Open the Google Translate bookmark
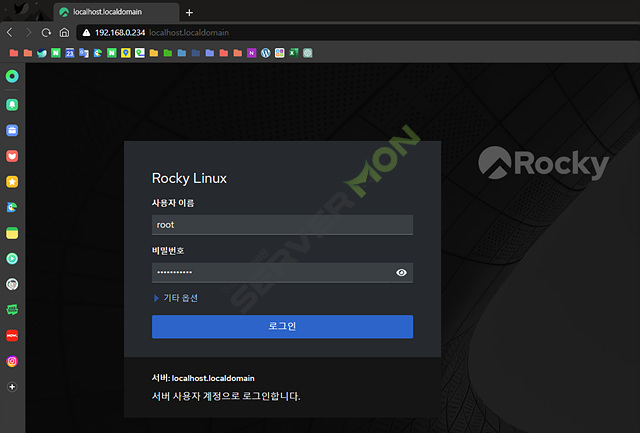Screen dimensions: 640x433 pyautogui.click(x=84, y=53)
